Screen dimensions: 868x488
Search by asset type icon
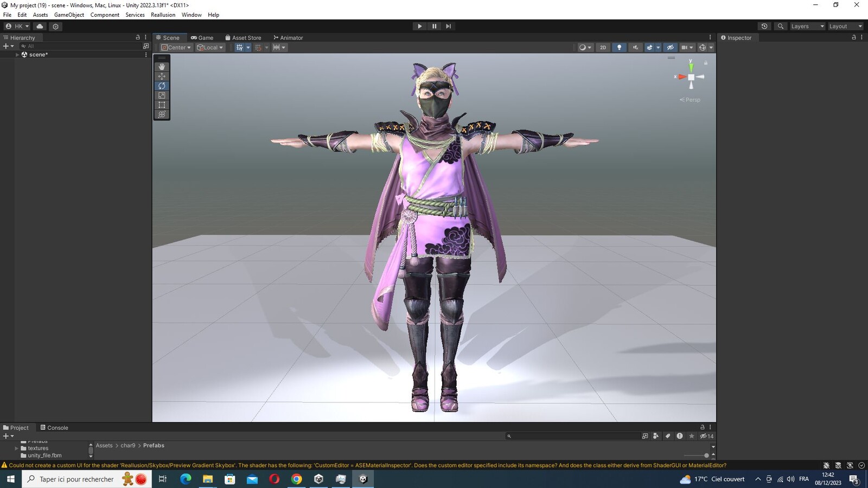[656, 436]
